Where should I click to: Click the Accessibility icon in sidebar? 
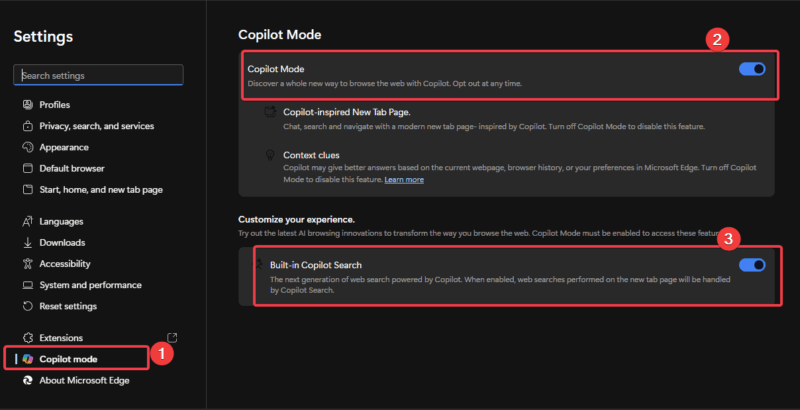pyautogui.click(x=28, y=264)
